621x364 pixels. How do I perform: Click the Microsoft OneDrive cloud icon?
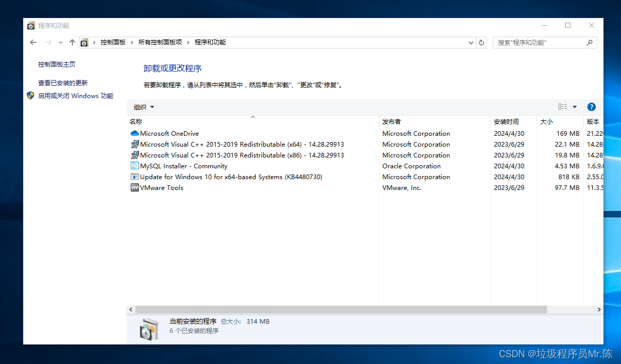pos(135,133)
